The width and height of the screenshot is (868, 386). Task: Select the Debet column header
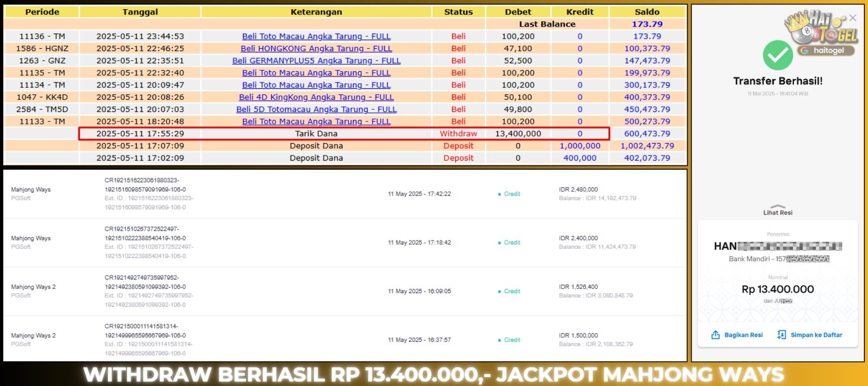pyautogui.click(x=518, y=12)
